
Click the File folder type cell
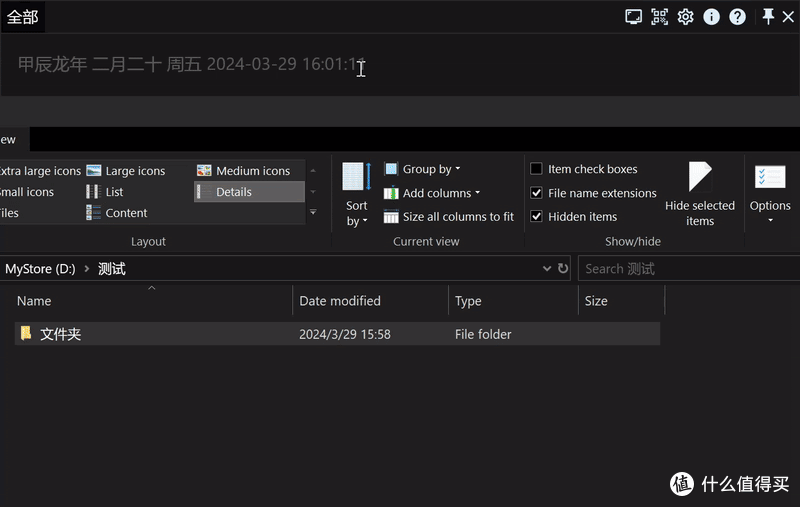pyautogui.click(x=483, y=334)
